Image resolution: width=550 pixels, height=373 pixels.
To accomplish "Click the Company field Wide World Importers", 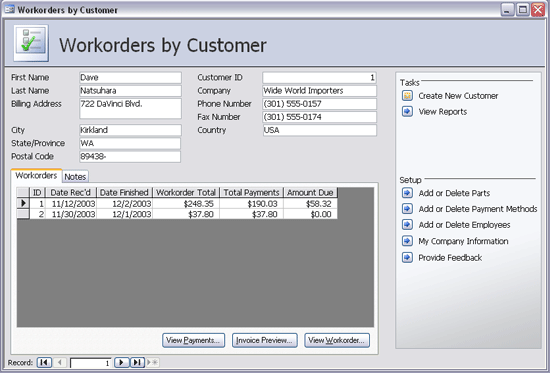I will point(320,91).
